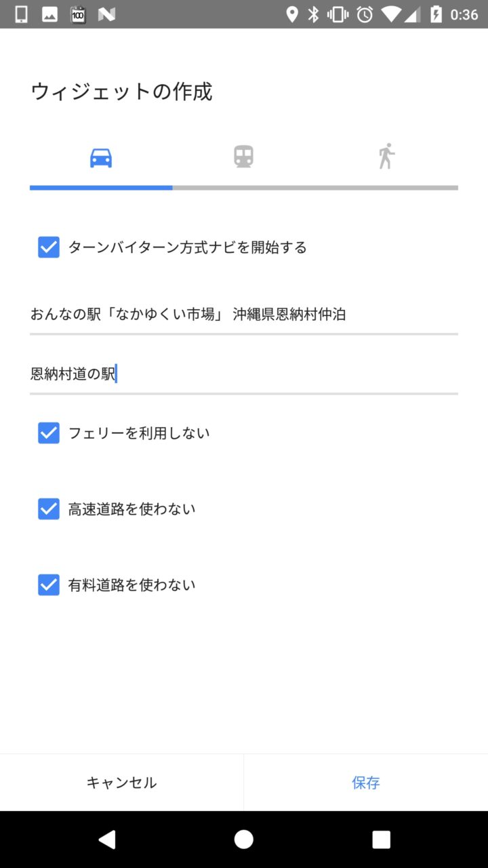Switch to the public transit tab
This screenshot has height=868, width=488.
(x=243, y=157)
